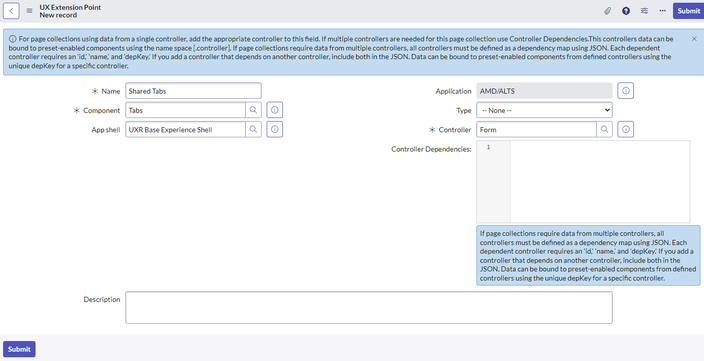This screenshot has height=361, width=704.
Task: Look up Controller using magnifier icon
Action: (x=604, y=129)
